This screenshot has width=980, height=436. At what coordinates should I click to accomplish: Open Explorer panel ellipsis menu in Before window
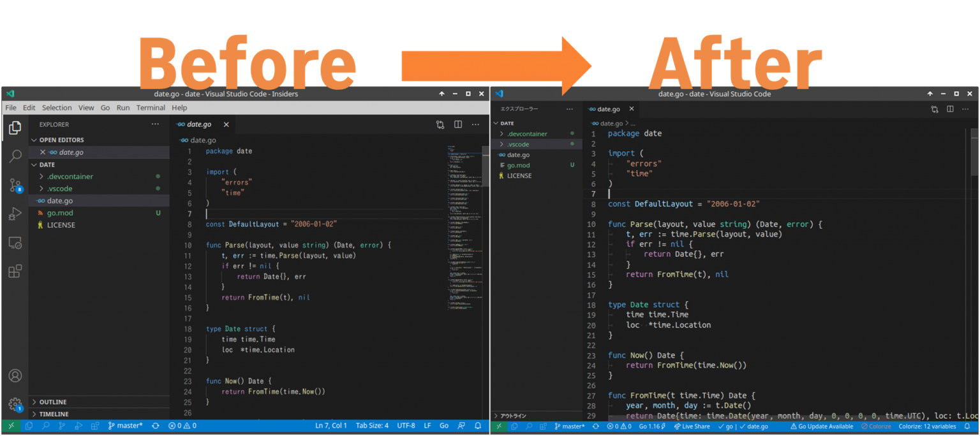click(x=155, y=124)
